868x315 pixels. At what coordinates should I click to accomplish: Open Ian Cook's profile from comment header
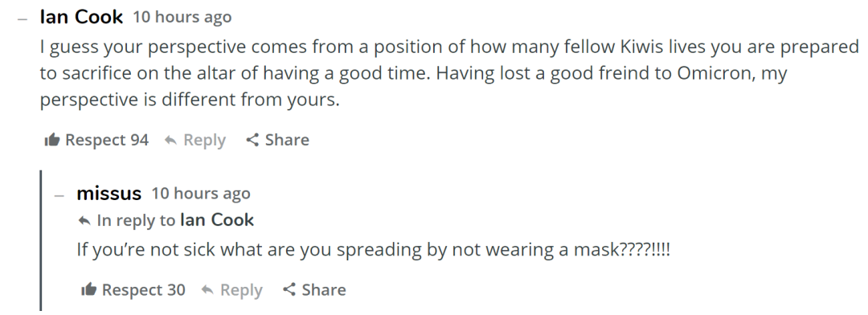point(81,17)
